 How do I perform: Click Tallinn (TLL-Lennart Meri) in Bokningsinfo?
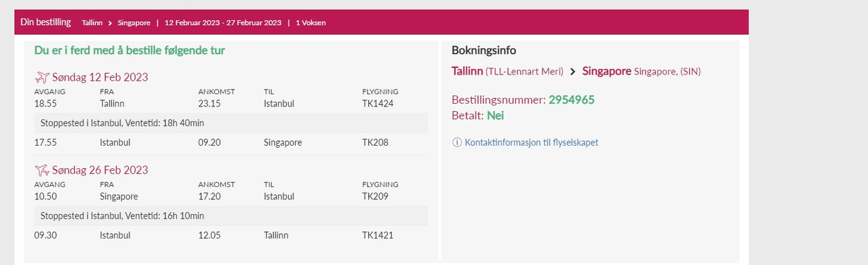click(x=507, y=71)
